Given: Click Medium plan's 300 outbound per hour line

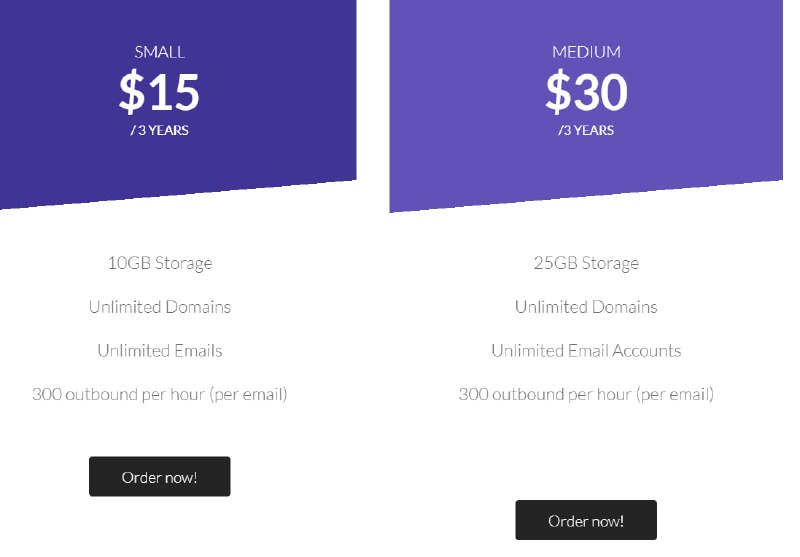Looking at the screenshot, I should click(586, 394).
